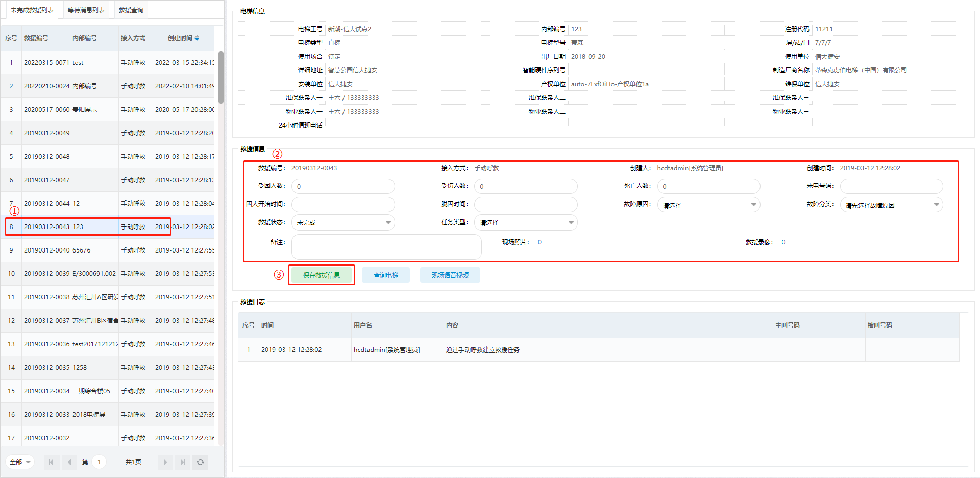Select rescue row 20190312-0037
Screen dimensions: 980x478
click(108, 321)
